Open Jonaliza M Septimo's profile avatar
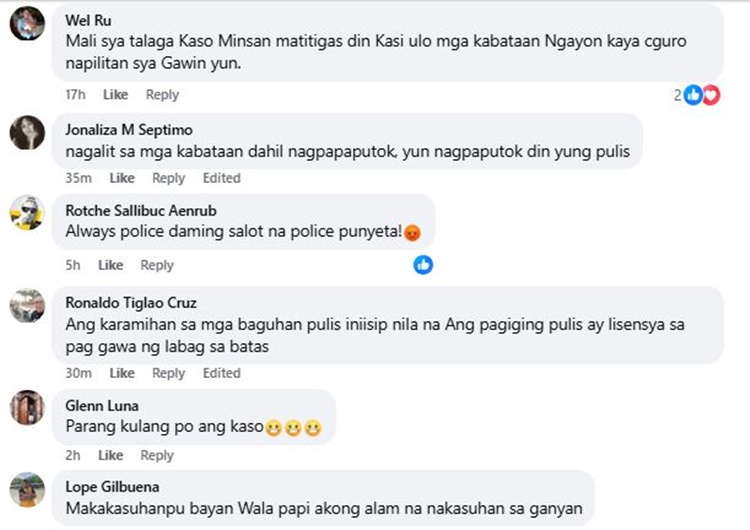 coord(27,133)
